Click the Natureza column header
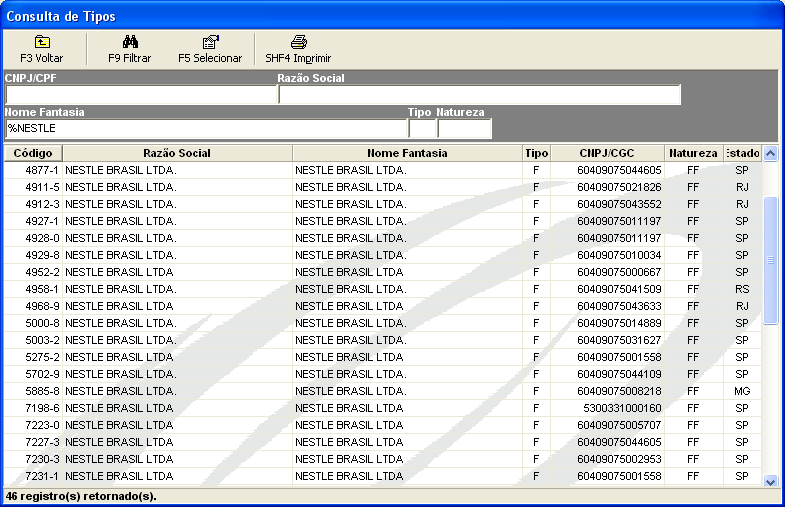This screenshot has width=785, height=507. [694, 153]
